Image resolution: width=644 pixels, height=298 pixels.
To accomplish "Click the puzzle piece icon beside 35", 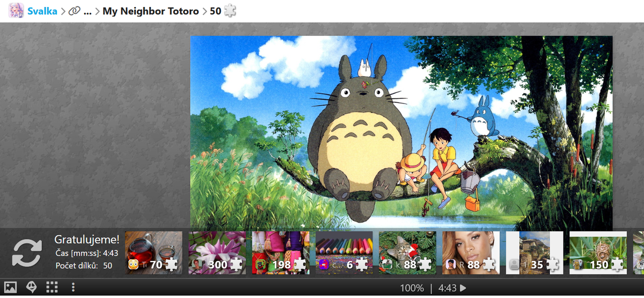I will [552, 264].
